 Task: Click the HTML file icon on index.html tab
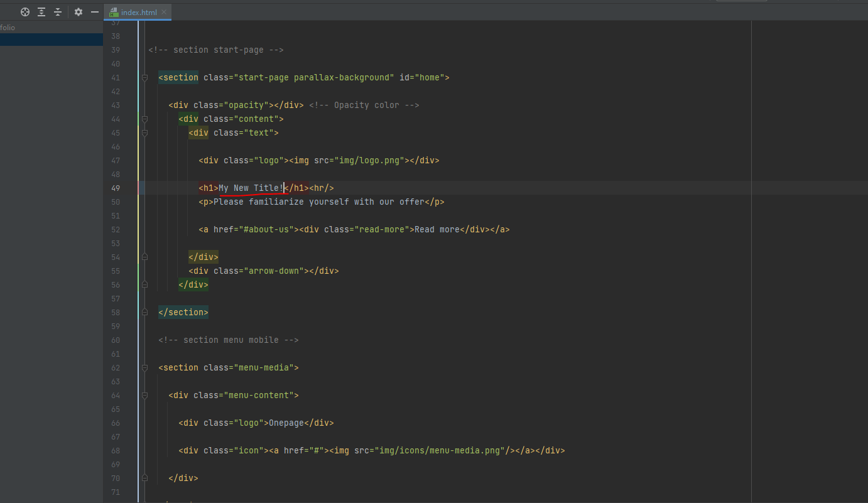pyautogui.click(x=114, y=12)
